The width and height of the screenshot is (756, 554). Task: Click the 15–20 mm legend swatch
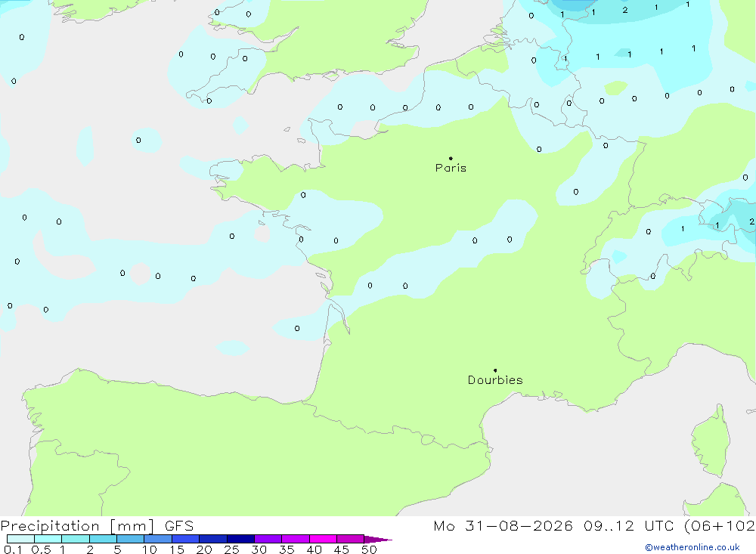(x=186, y=539)
